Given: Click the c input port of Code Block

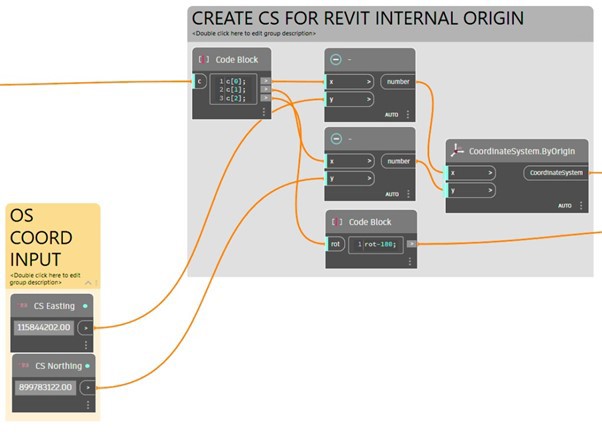Looking at the screenshot, I should pyautogui.click(x=200, y=81).
